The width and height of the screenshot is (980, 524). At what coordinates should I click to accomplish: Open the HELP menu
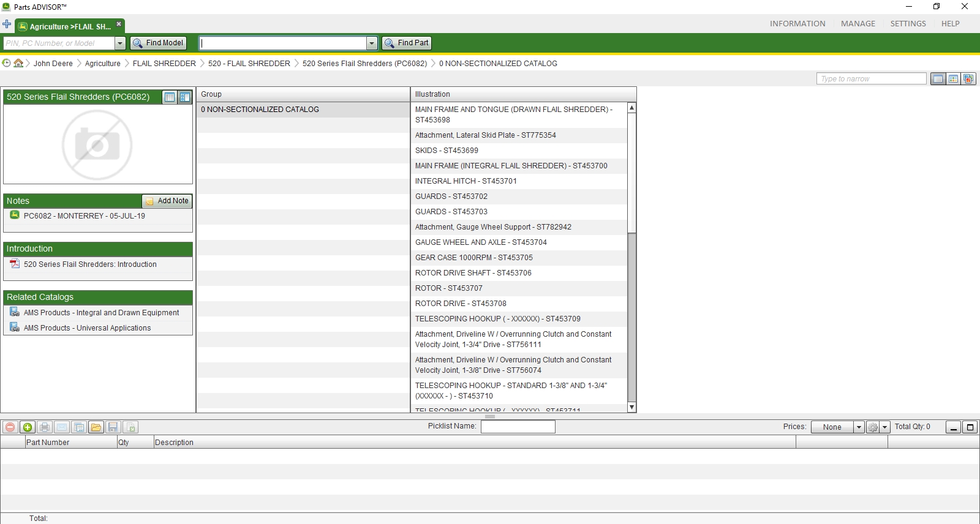coord(950,24)
